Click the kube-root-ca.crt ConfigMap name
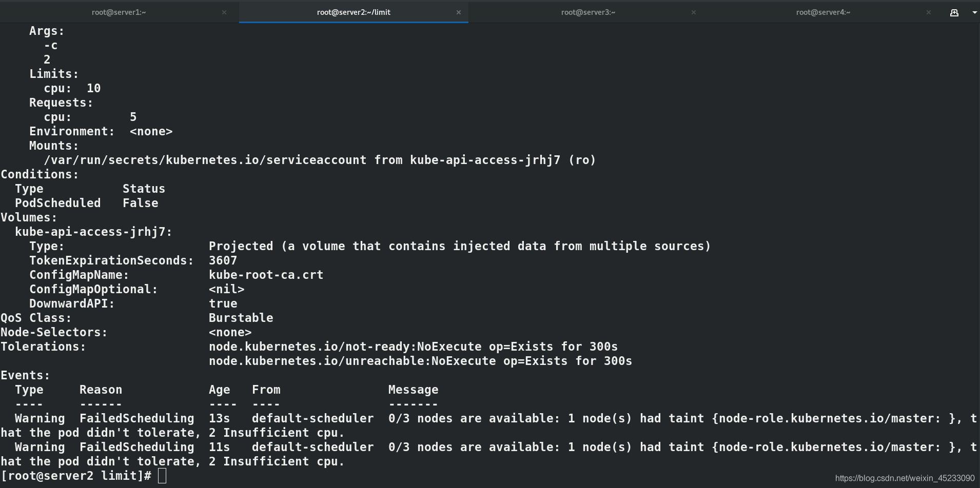Viewport: 980px width, 488px height. click(x=266, y=275)
